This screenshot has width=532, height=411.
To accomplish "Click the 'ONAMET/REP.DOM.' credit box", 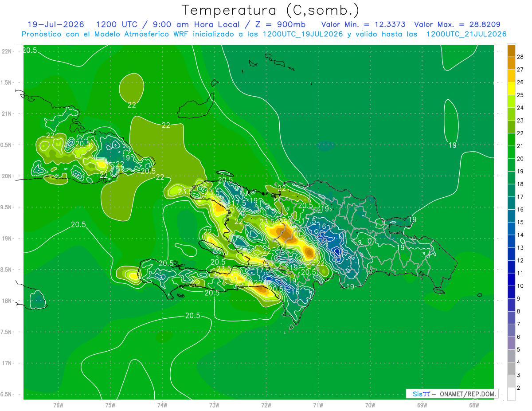I will coord(452,394).
